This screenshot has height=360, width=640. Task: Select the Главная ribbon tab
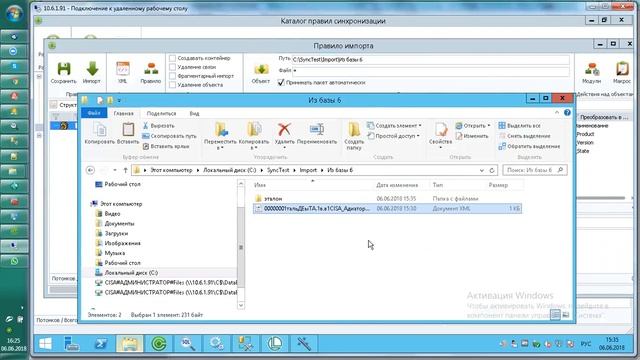123,113
